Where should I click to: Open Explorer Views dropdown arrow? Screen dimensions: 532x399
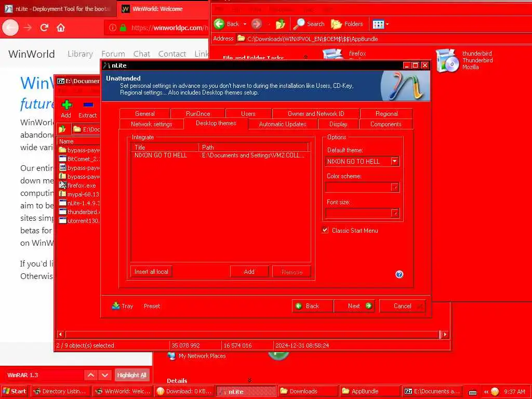click(x=388, y=24)
